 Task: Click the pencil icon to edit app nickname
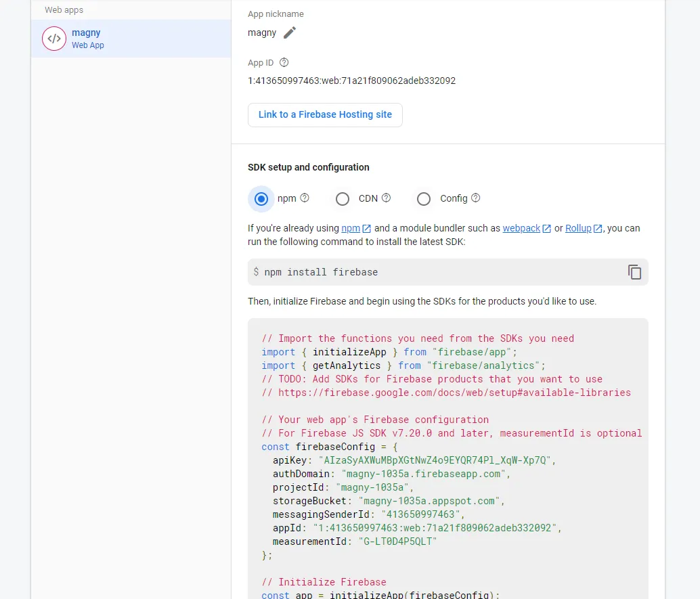(x=290, y=32)
